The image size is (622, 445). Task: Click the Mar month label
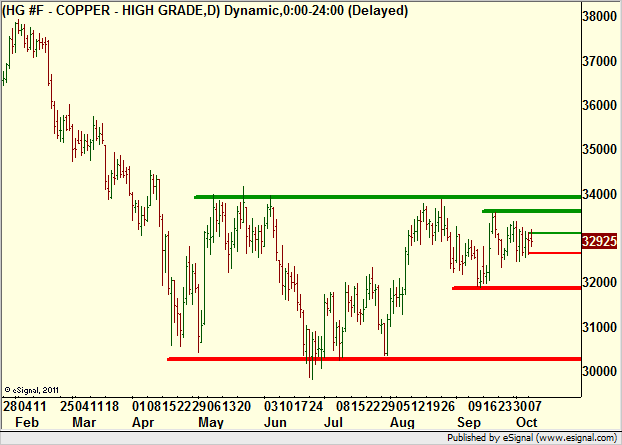84,422
